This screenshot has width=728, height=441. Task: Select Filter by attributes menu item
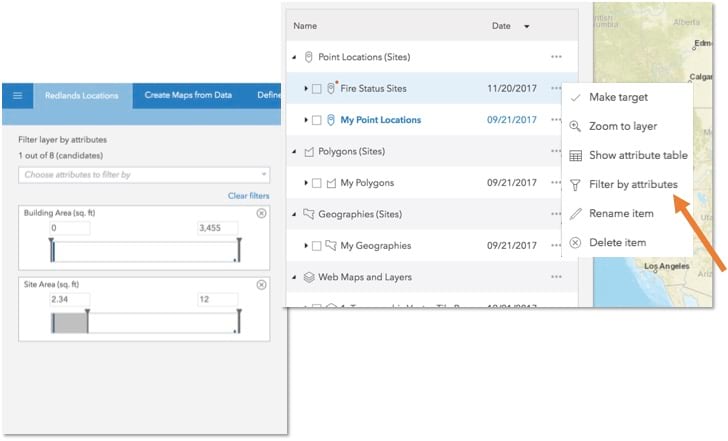[x=633, y=184]
